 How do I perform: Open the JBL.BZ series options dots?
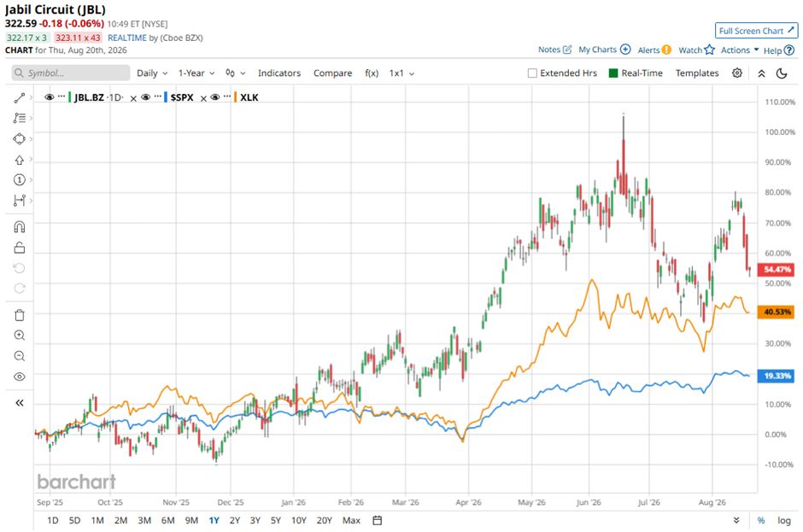(62, 96)
